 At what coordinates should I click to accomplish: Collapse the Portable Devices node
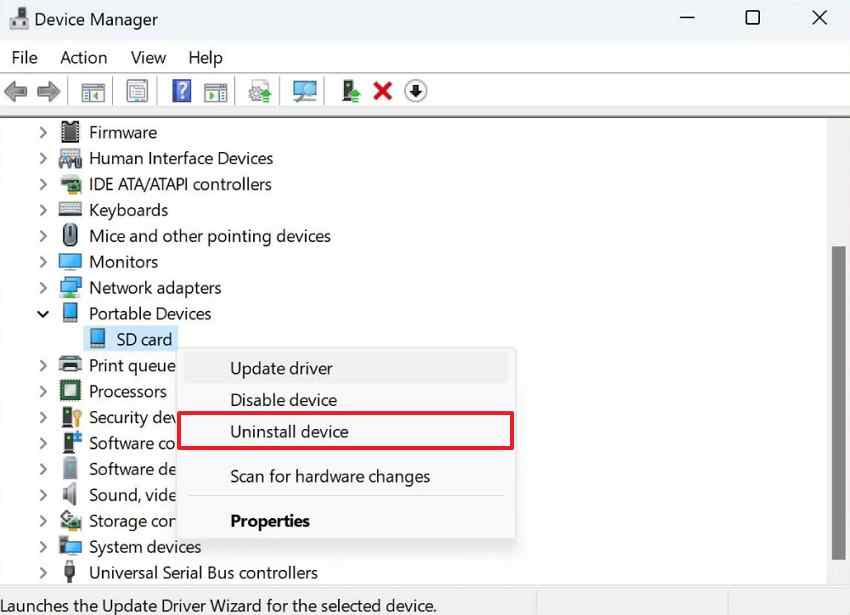coord(43,314)
